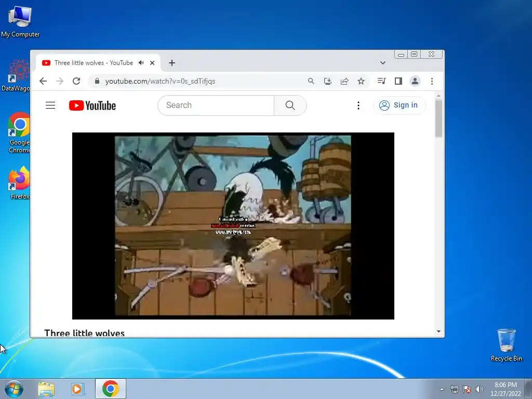Open YouTube's hamburger guide menu
This screenshot has height=399, width=532.
pos(50,105)
